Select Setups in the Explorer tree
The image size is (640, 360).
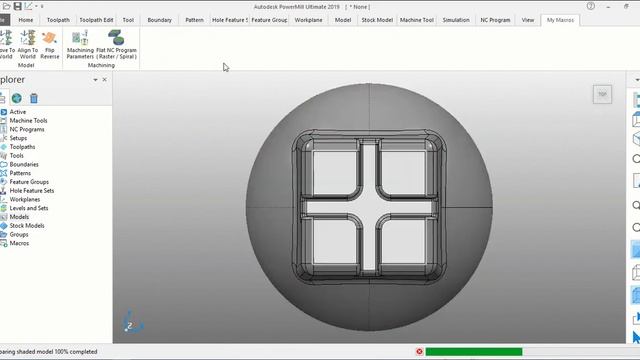[x=18, y=138]
